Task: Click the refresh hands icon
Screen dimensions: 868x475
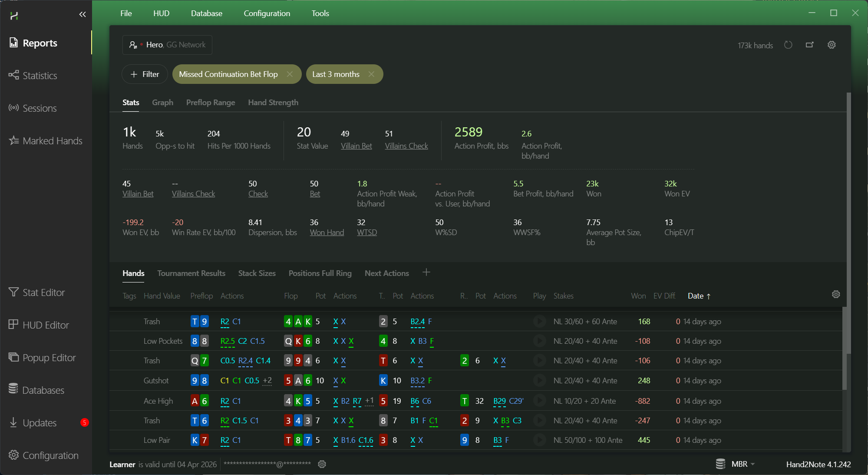Action: 788,45
